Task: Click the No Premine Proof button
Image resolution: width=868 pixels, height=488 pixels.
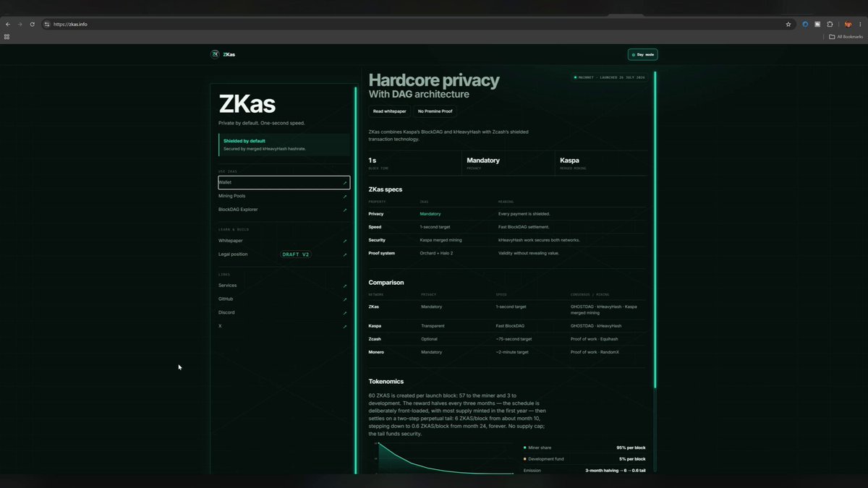Action: [x=435, y=111]
